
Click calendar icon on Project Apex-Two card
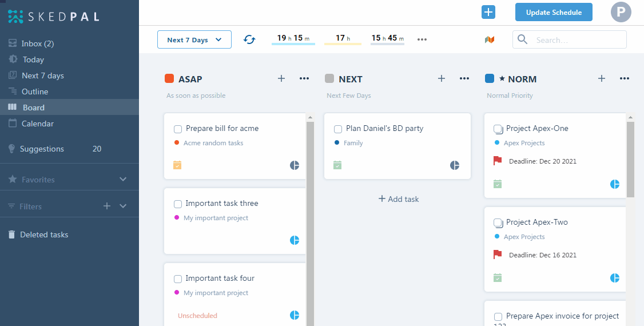coord(498,278)
